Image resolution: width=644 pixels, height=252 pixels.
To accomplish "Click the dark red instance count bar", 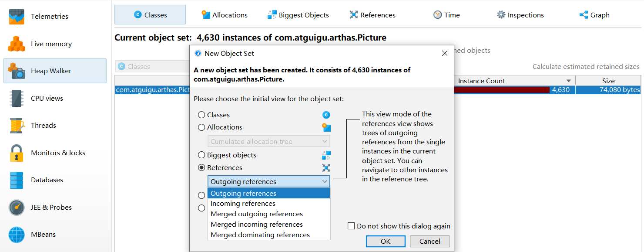I will (501, 90).
